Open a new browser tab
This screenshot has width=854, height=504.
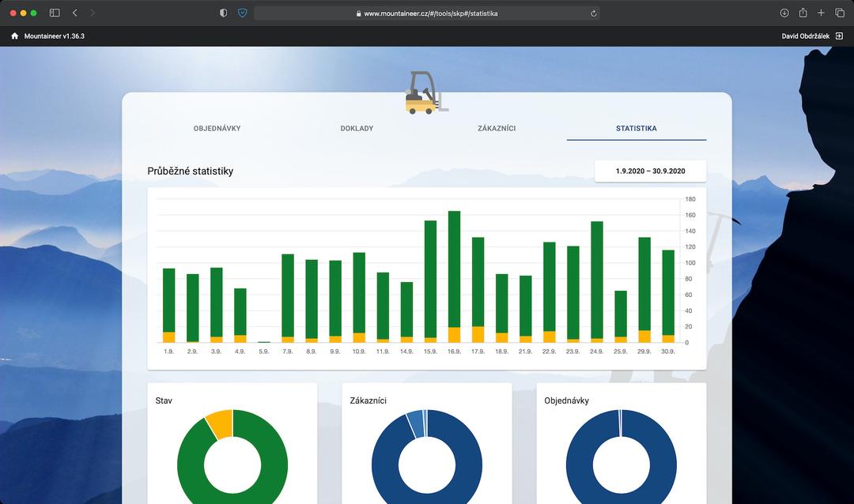[821, 13]
